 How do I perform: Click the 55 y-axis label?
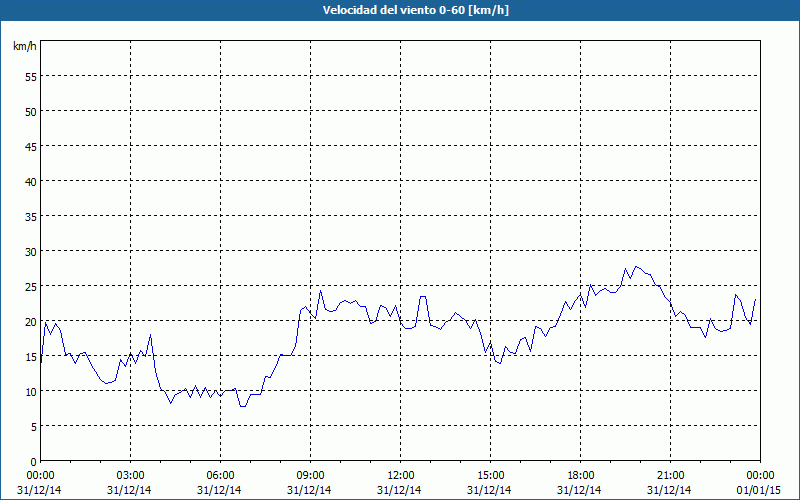click(x=31, y=77)
